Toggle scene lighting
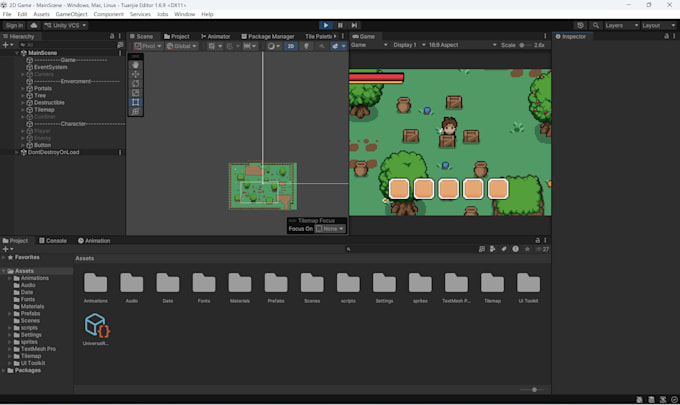Viewport: 680px width, 405px height. (306, 46)
